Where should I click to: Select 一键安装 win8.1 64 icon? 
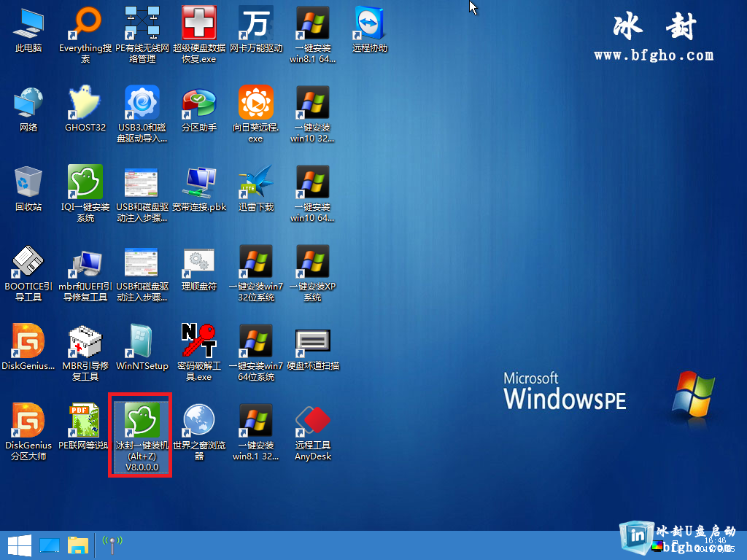point(312,34)
